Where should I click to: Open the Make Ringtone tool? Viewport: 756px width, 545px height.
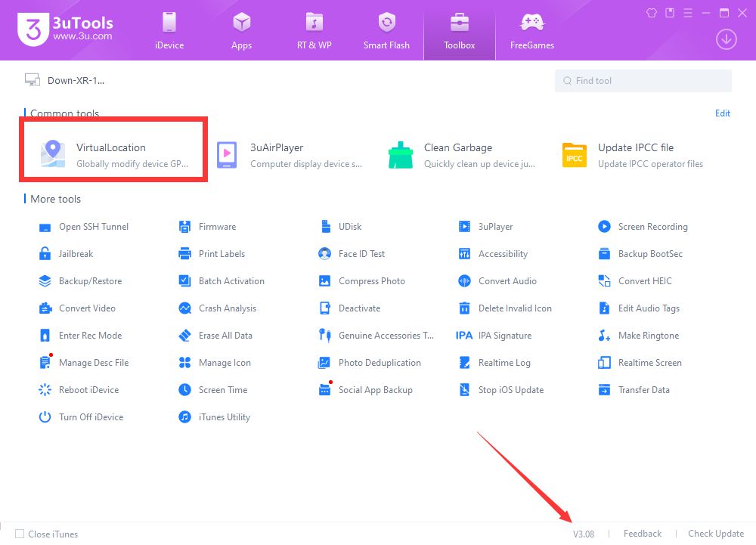pos(638,336)
